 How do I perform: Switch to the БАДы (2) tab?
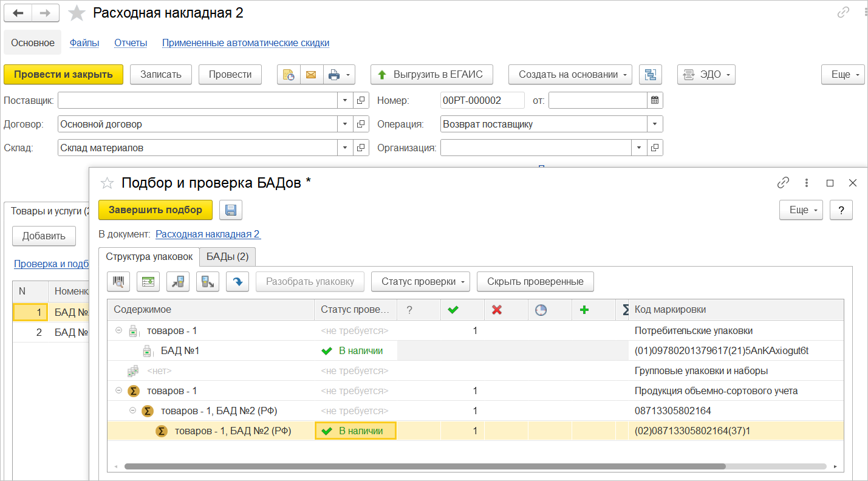click(228, 257)
